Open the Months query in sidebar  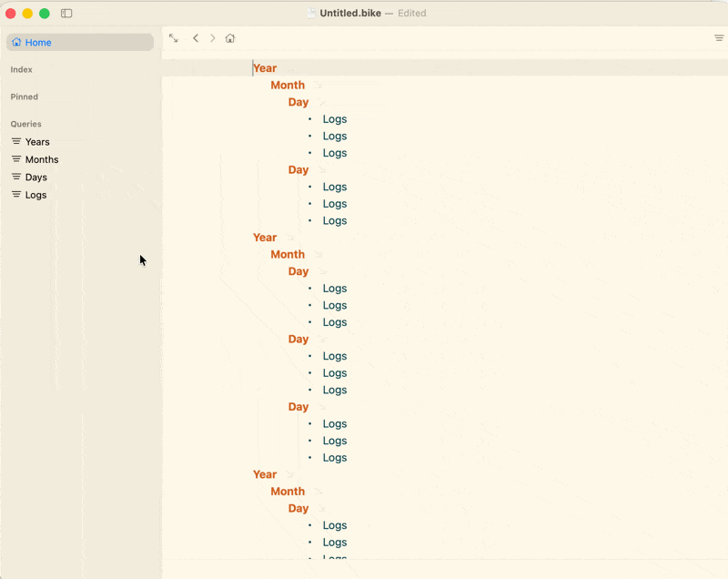coord(42,159)
